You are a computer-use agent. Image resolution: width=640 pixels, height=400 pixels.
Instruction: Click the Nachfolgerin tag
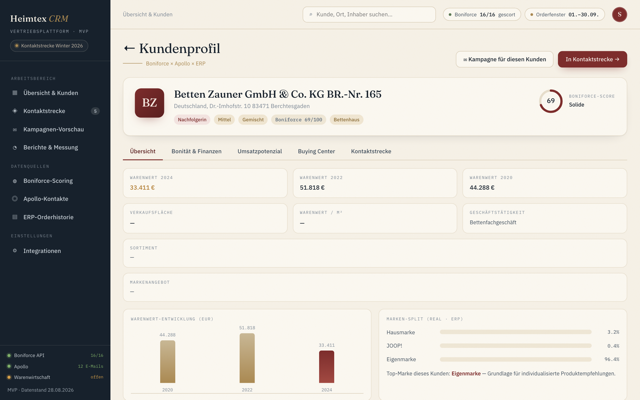tap(192, 120)
